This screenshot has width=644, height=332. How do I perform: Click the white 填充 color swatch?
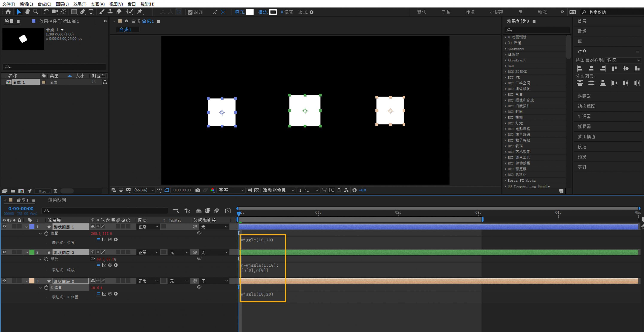coord(249,12)
